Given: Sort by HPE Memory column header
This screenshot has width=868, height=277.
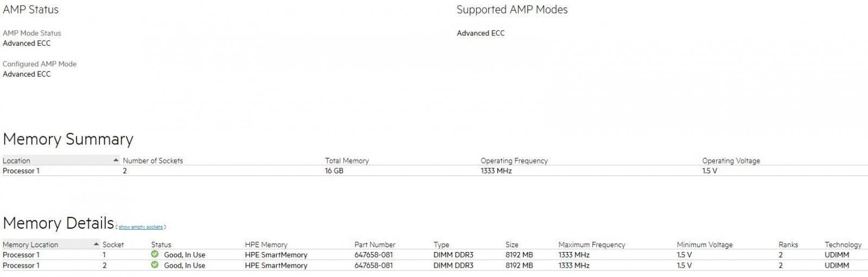Looking at the screenshot, I should 266,244.
